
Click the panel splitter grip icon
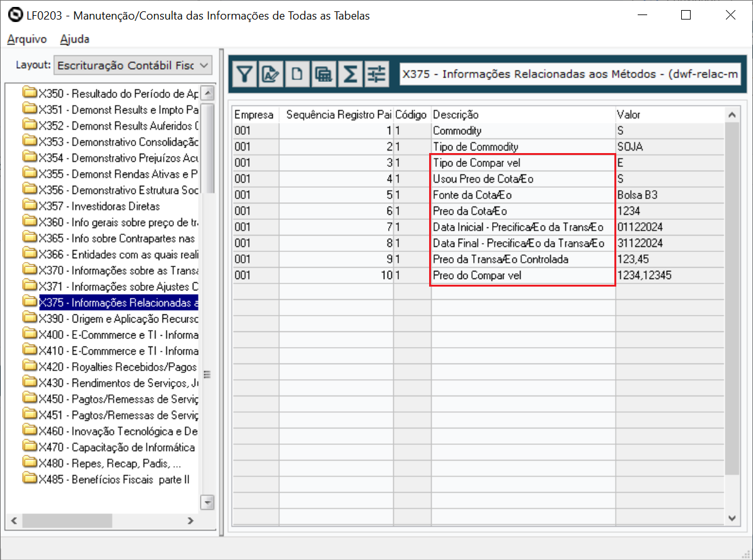pos(207,374)
